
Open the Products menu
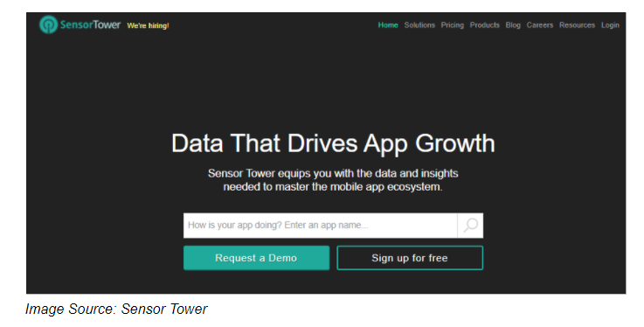tap(485, 25)
